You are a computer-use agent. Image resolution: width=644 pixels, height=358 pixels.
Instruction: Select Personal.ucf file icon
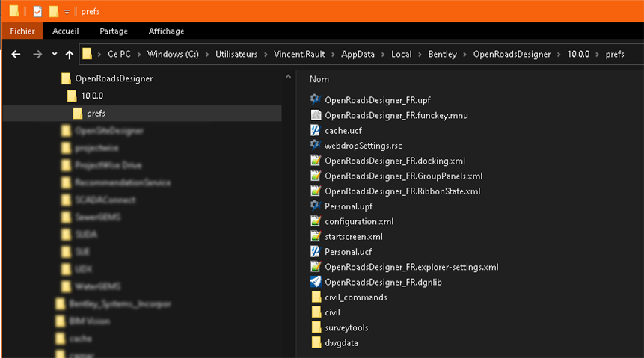click(316, 252)
